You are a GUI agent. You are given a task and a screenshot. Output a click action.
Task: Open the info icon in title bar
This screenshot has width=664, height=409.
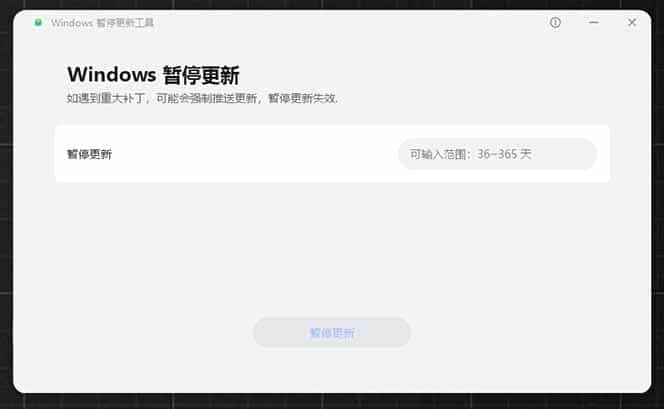point(555,22)
